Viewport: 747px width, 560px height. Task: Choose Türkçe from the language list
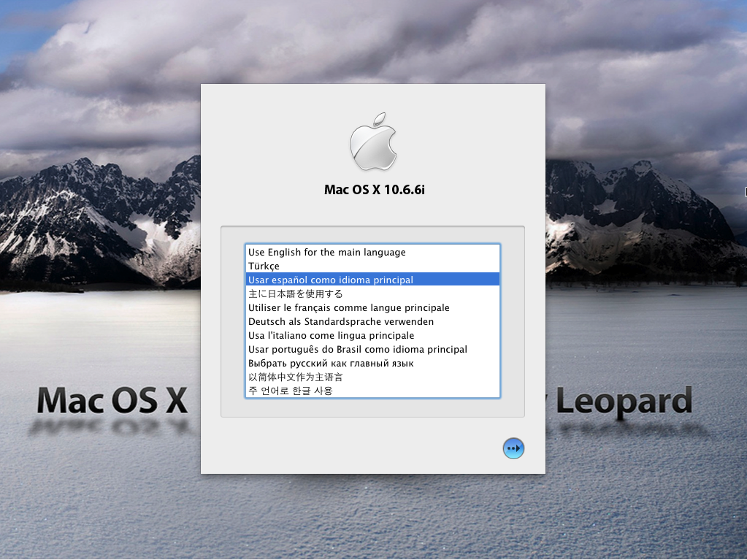pyautogui.click(x=372, y=266)
